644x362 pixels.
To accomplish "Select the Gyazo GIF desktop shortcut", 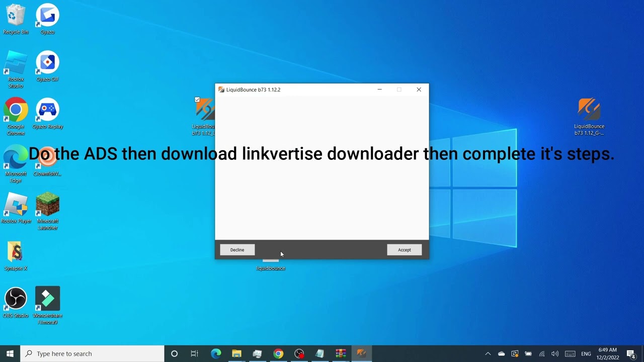I will pos(47,67).
